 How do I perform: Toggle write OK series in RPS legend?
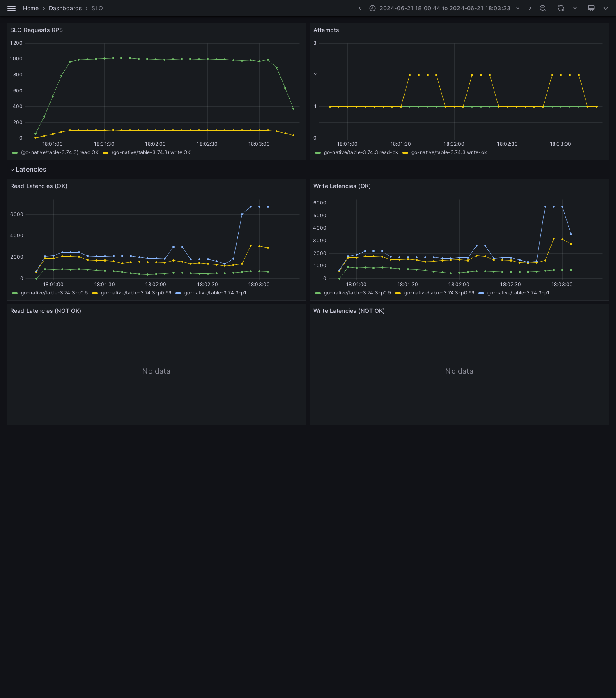point(151,152)
